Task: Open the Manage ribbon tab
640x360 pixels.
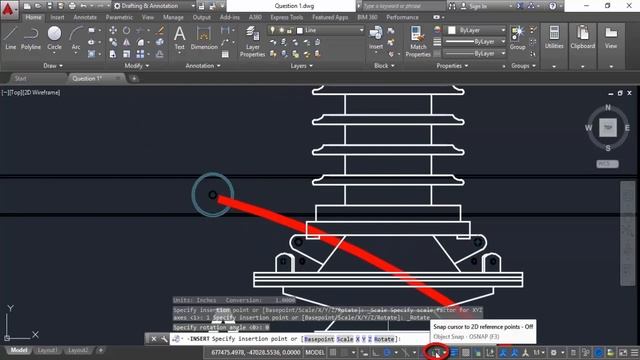Action: tap(173, 18)
